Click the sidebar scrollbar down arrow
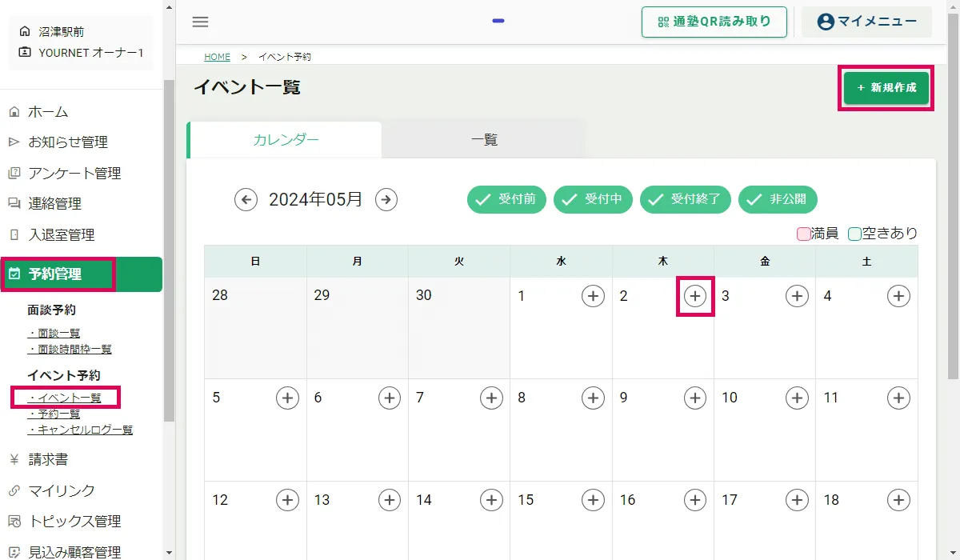Viewport: 960px width, 560px height. [x=168, y=553]
